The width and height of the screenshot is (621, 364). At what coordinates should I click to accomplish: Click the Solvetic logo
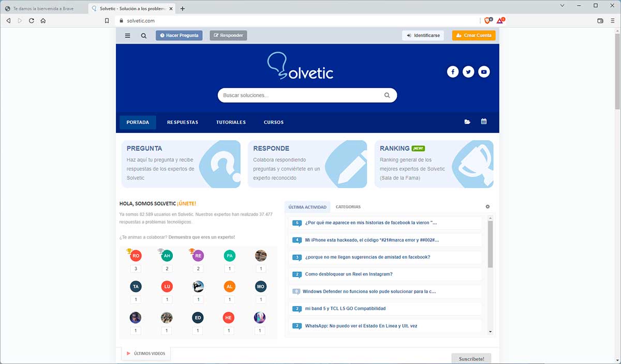300,66
